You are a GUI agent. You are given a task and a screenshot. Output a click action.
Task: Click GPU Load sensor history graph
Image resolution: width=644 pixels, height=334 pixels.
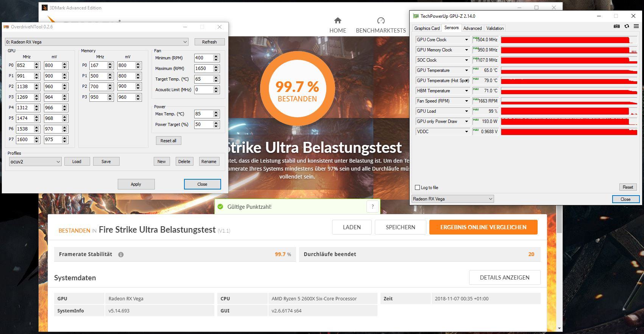[569, 111]
